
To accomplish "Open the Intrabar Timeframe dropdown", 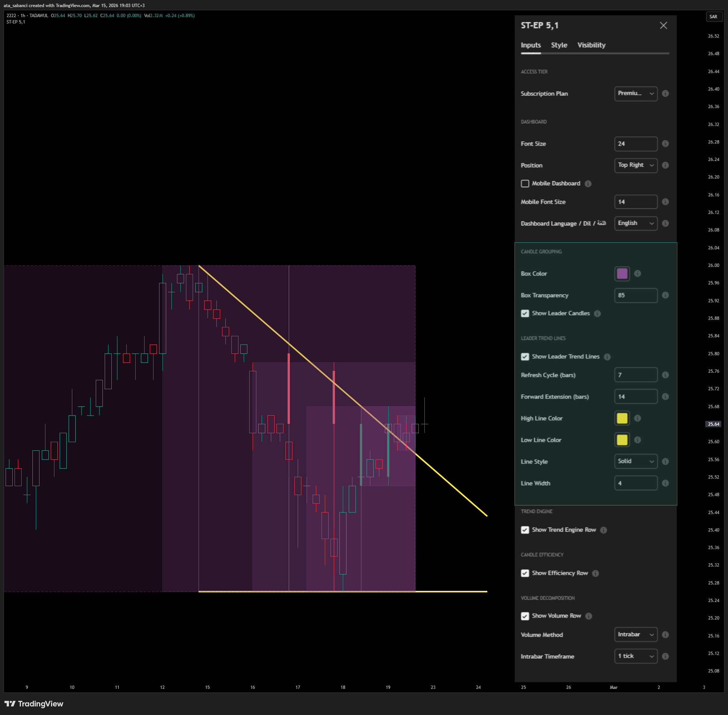I will tap(636, 656).
